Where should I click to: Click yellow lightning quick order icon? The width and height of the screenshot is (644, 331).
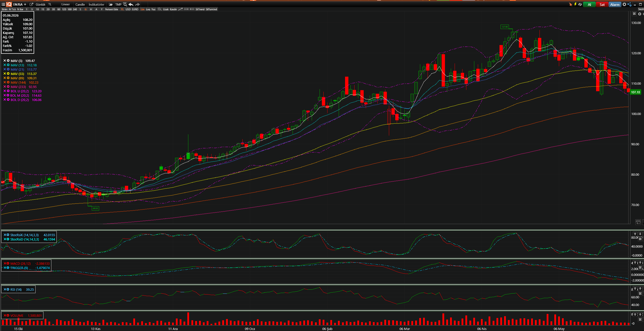click(575, 4)
